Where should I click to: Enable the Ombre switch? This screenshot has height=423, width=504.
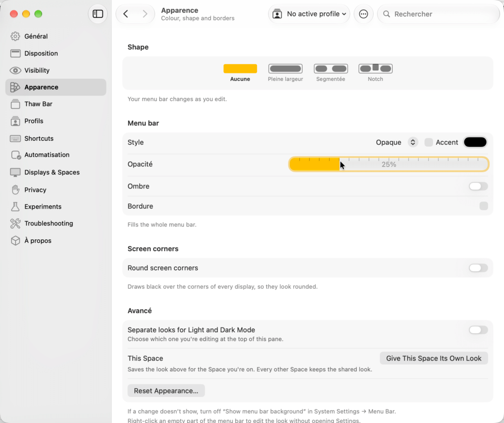pos(478,186)
